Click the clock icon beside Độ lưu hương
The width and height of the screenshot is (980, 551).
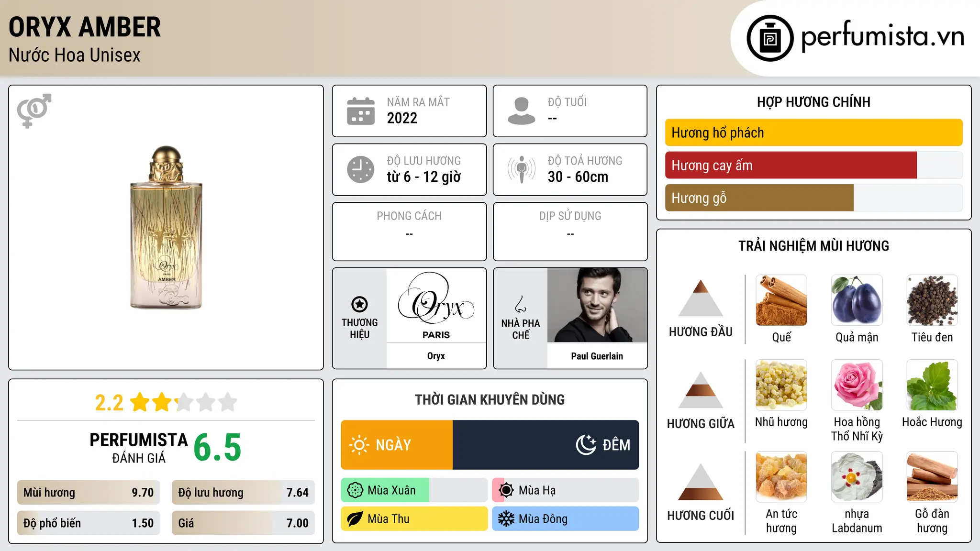pyautogui.click(x=361, y=169)
